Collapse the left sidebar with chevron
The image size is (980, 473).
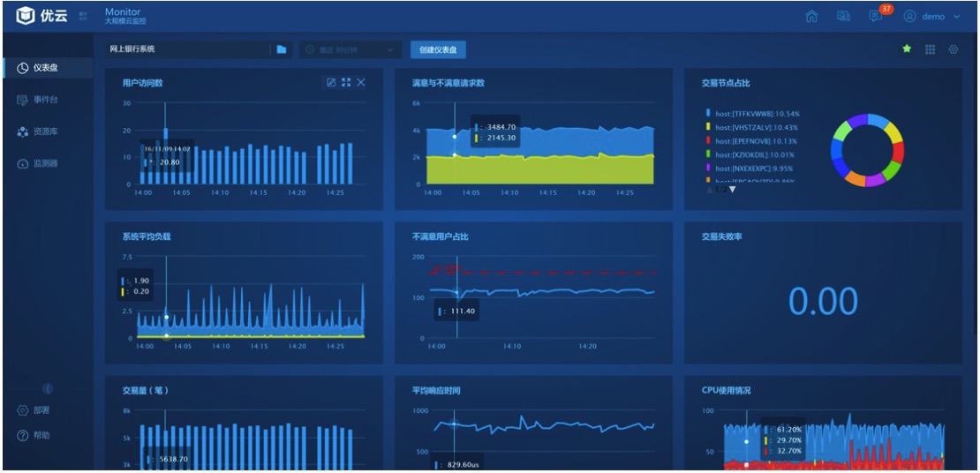48,388
